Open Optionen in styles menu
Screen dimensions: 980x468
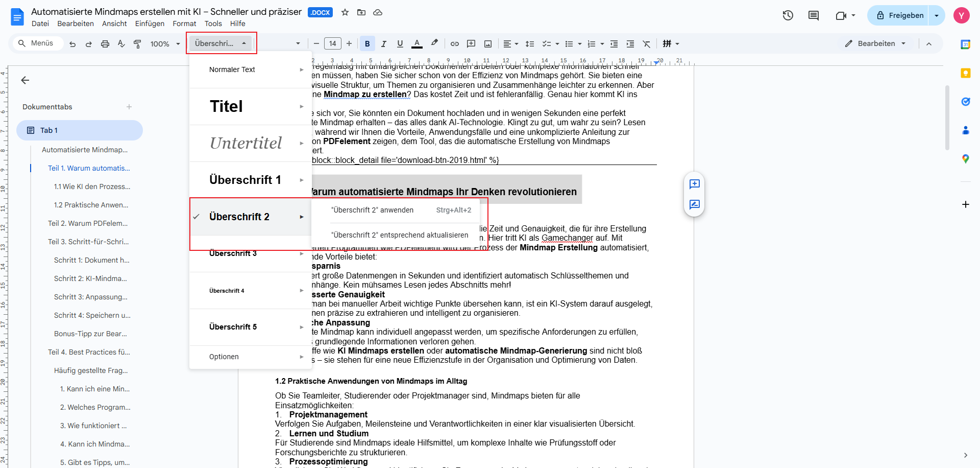[251, 357]
